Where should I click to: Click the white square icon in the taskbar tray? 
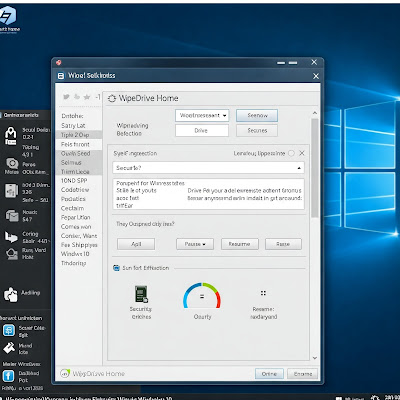coord(339,398)
